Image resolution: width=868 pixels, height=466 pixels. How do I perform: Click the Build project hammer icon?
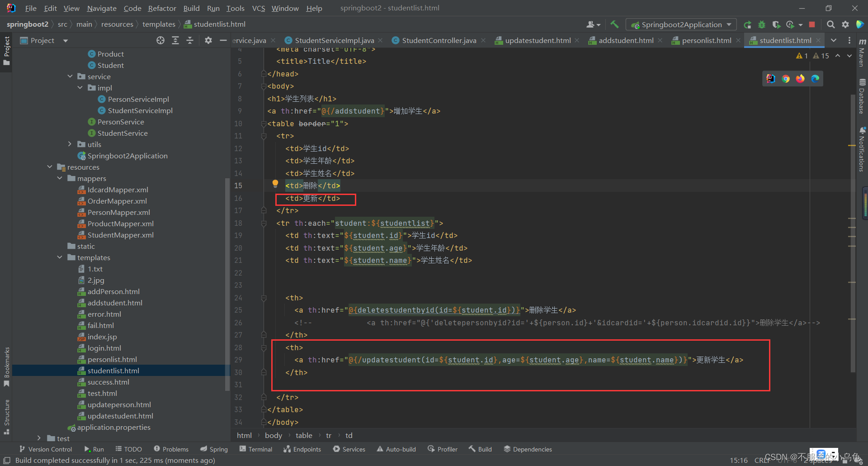[614, 24]
